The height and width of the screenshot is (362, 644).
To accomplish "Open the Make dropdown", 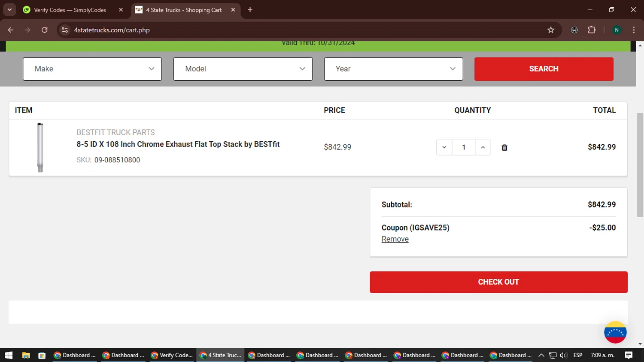I will coord(92,69).
